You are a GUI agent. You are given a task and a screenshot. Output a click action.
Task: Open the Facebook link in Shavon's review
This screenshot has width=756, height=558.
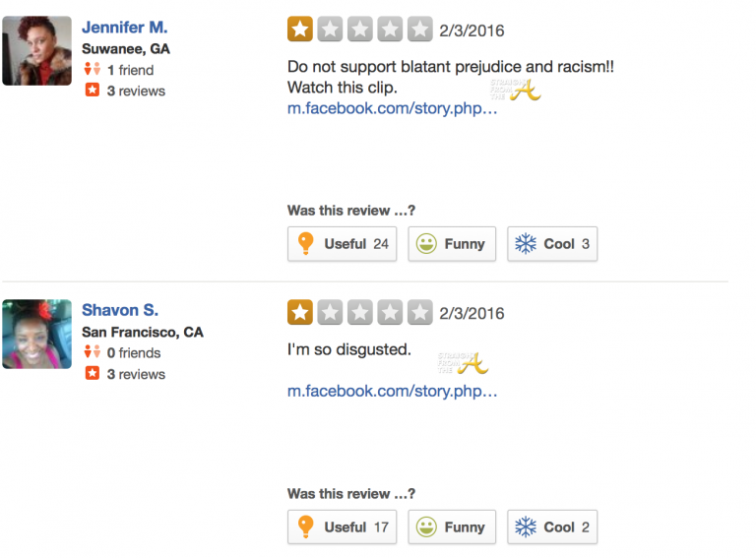click(392, 391)
